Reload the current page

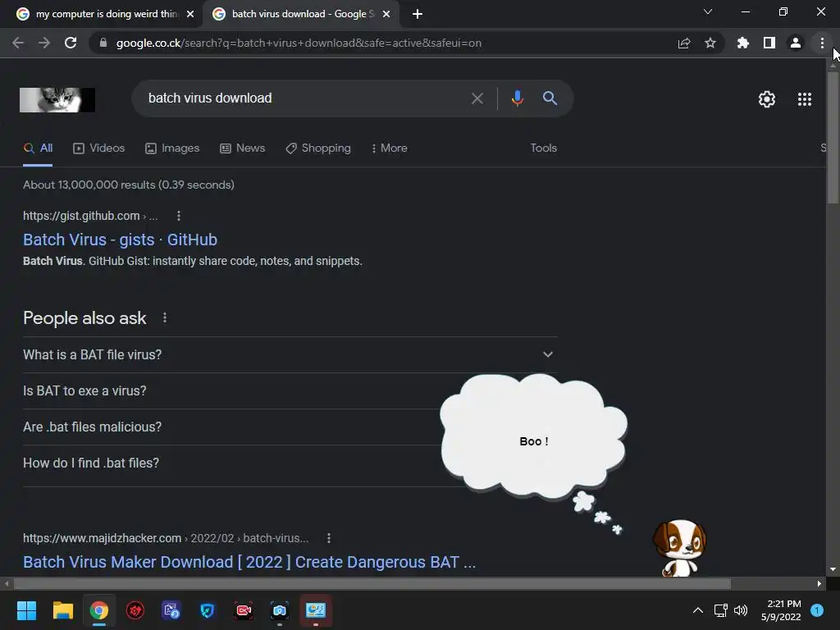71,43
